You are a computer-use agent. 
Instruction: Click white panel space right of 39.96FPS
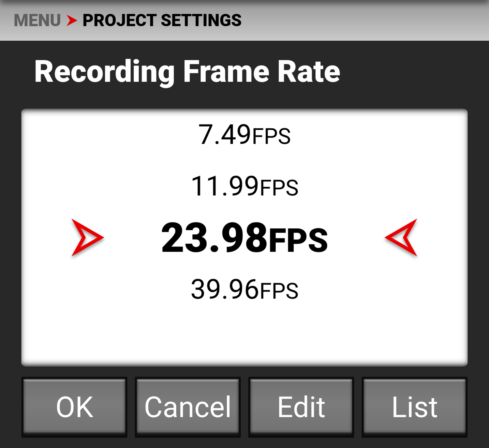(375, 289)
